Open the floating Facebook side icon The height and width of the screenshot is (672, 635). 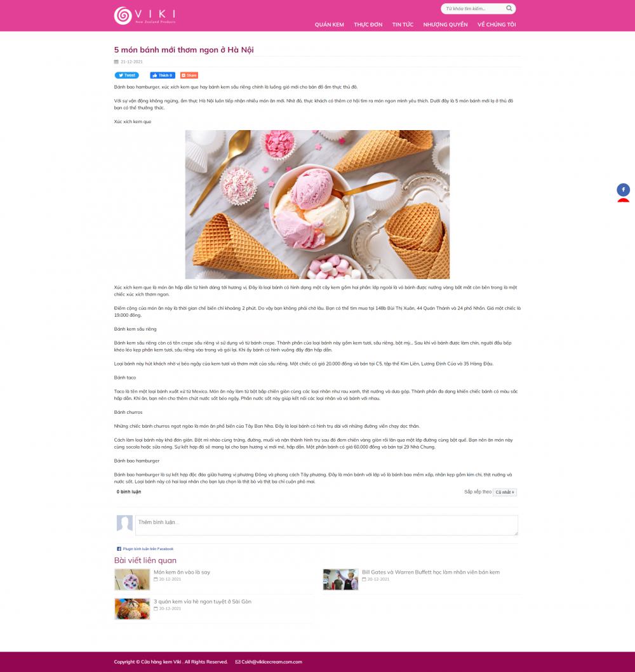623,190
